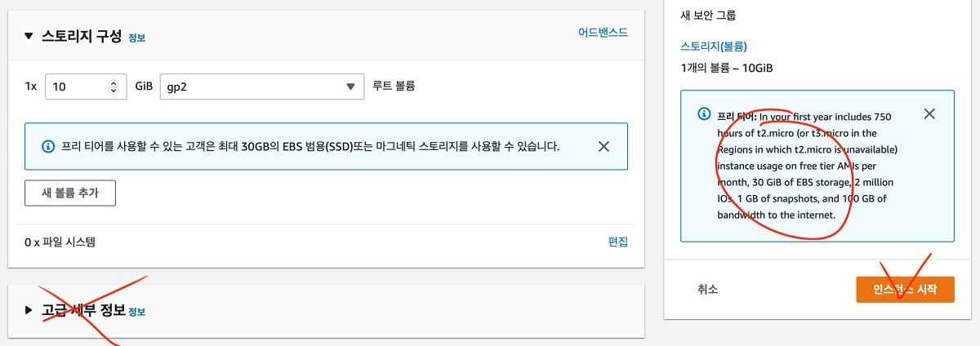Click the 취소 button
Viewport: 980px width, 346px height.
707,289
